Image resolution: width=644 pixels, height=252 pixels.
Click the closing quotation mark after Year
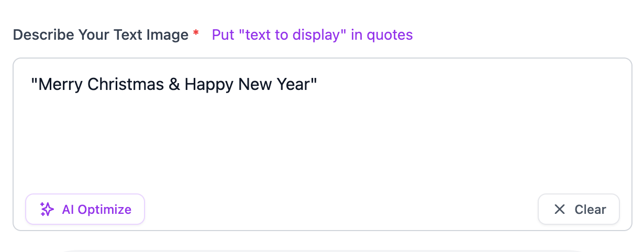pyautogui.click(x=314, y=82)
